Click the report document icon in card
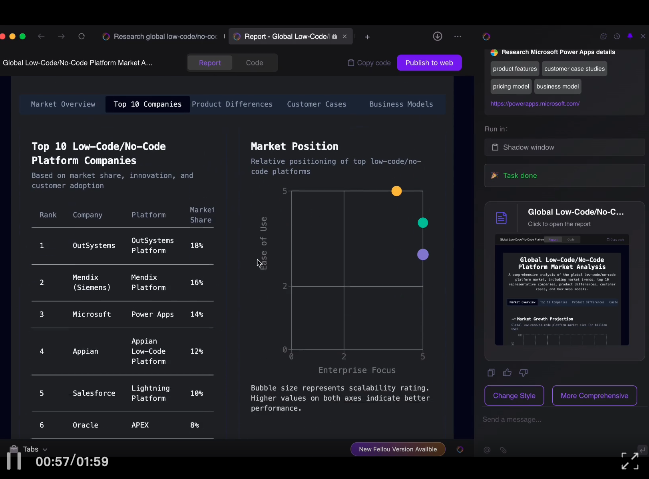This screenshot has height=479, width=649. [x=501, y=218]
